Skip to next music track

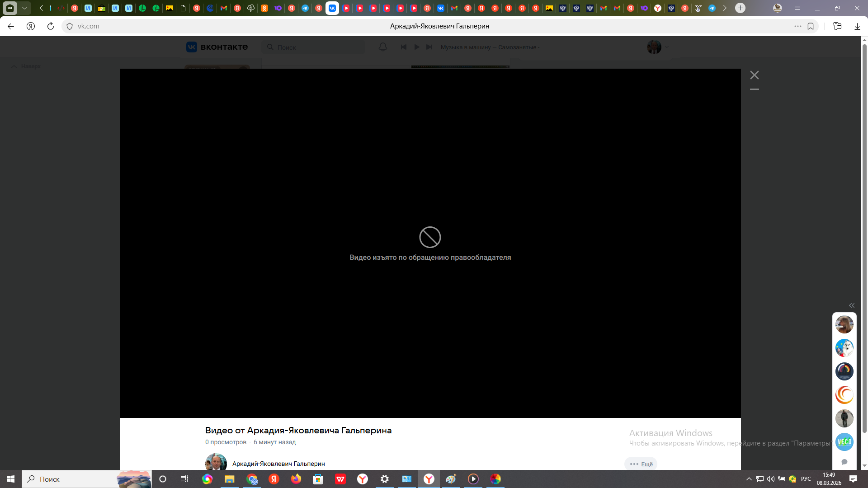pyautogui.click(x=429, y=47)
